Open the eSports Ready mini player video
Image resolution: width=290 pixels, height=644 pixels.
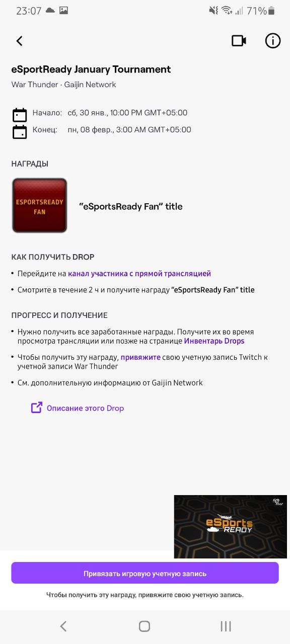pyautogui.click(x=230, y=527)
